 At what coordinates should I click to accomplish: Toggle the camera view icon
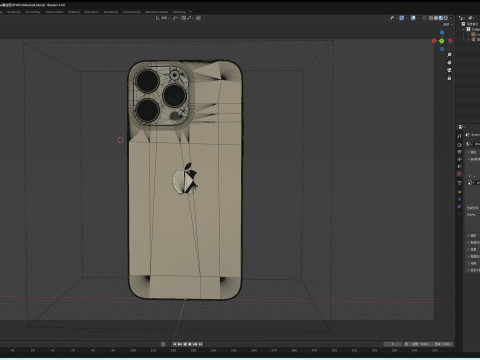[x=449, y=70]
